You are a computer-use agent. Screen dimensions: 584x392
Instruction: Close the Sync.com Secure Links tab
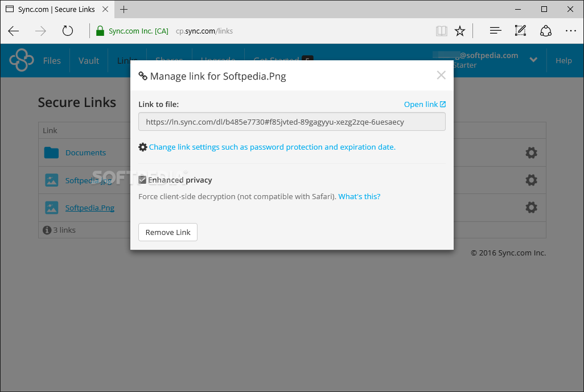click(x=105, y=9)
